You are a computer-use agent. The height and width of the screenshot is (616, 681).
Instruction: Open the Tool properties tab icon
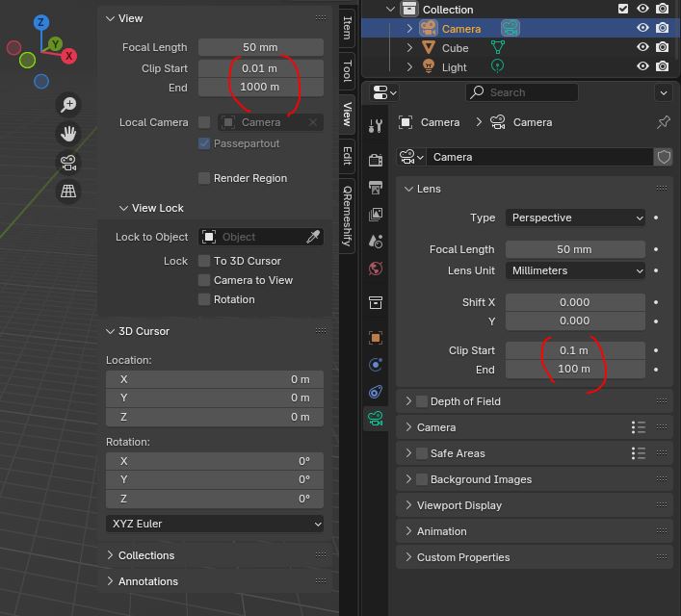click(x=376, y=126)
